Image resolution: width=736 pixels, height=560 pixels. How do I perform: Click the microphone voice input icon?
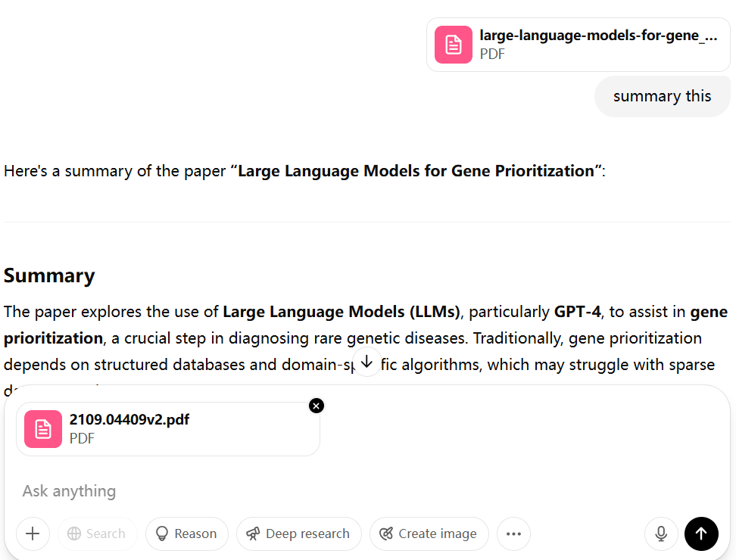coord(660,534)
